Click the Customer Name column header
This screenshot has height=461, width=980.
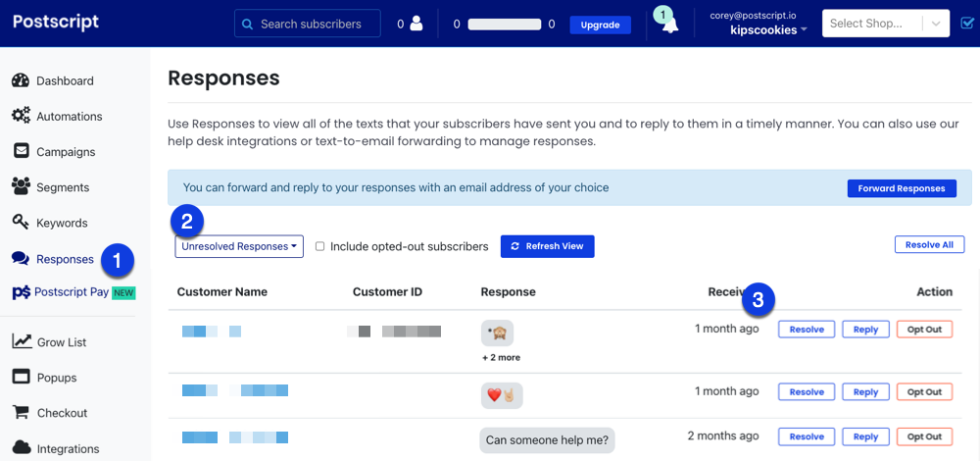point(221,292)
